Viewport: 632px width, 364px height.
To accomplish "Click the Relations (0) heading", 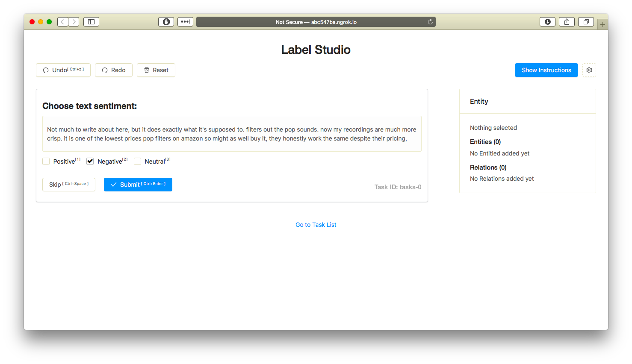I will tap(488, 167).
